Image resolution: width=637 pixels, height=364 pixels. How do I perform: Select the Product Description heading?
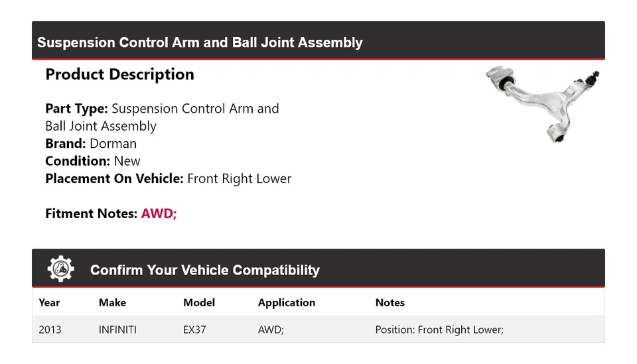(x=120, y=74)
